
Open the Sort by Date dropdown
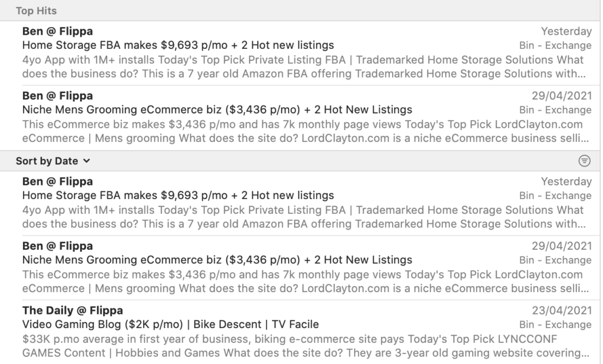pyautogui.click(x=53, y=161)
